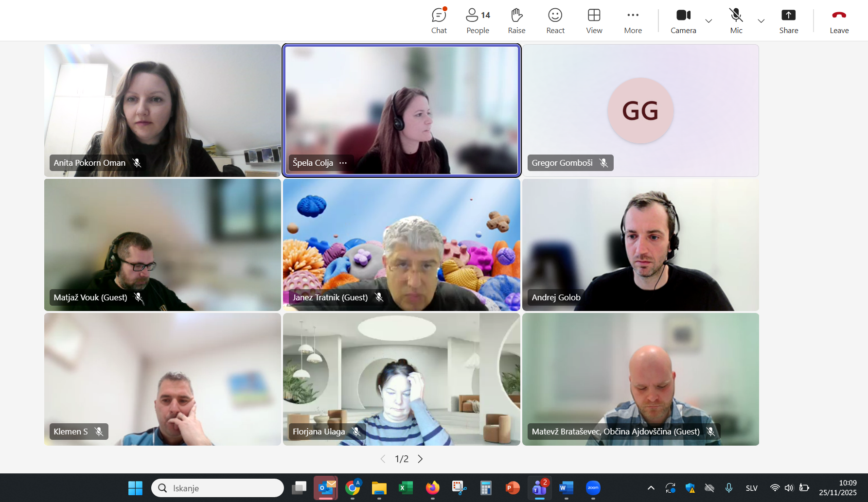Viewport: 868px width, 502px height.
Task: Toggle the Camera off
Action: point(683,21)
